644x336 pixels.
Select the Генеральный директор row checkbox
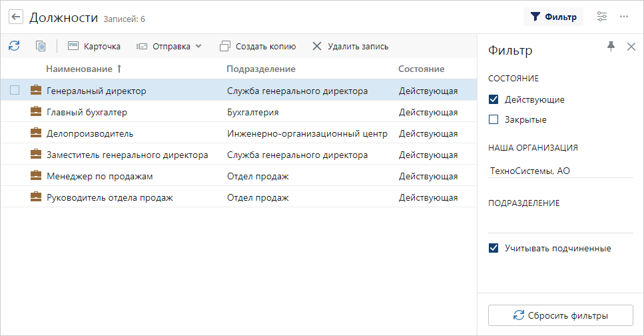point(15,91)
